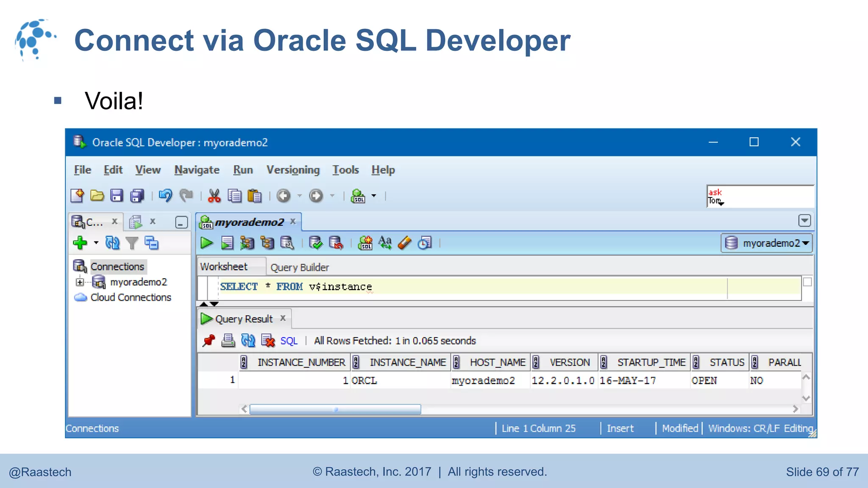This screenshot has height=488, width=868.
Task: Click the Commit icon
Action: tap(316, 243)
